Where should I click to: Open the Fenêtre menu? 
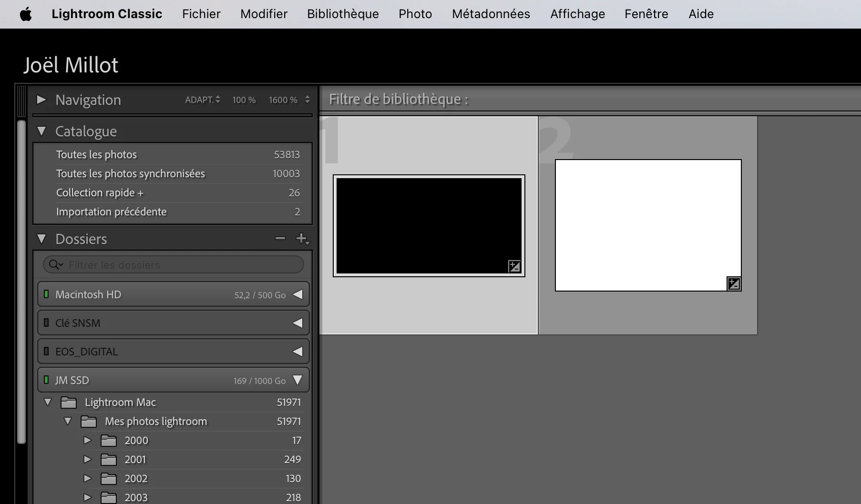[646, 14]
